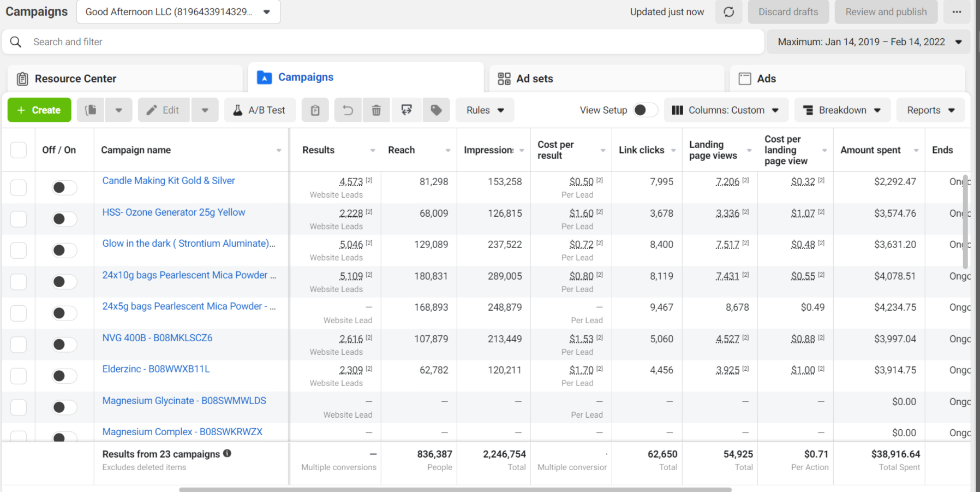Open Magnesium Glycinate - B08SWMWLDS campaign link
Image resolution: width=980 pixels, height=492 pixels.
(184, 401)
